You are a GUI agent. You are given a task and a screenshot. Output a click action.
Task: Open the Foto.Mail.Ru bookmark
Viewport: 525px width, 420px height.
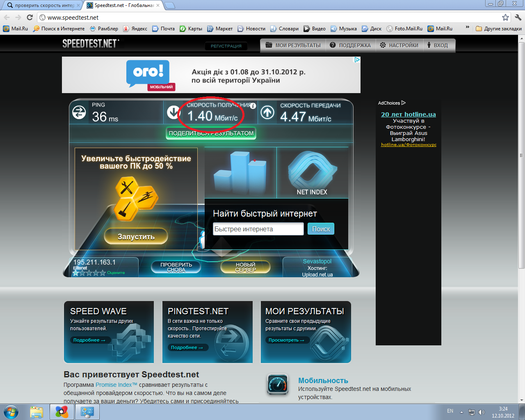404,29
